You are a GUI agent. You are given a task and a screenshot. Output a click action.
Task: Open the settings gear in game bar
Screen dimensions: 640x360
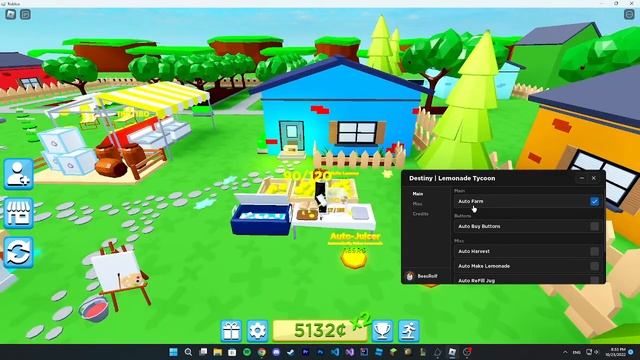[258, 331]
